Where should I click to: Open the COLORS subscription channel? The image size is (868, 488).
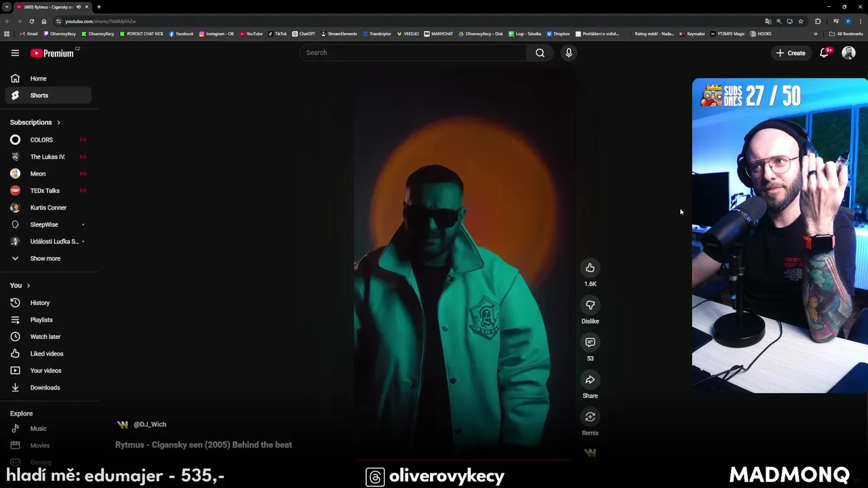(x=48, y=140)
